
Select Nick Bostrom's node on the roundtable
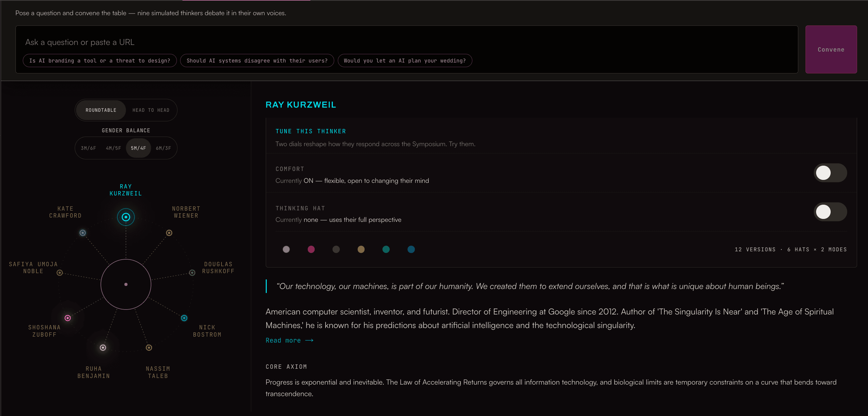184,318
